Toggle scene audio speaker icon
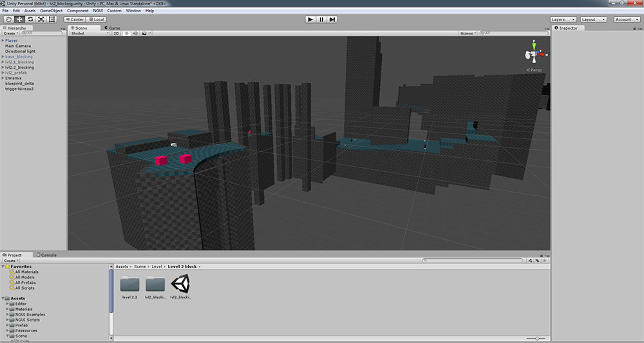Viewport: 644px width, 343px height. 135,33
